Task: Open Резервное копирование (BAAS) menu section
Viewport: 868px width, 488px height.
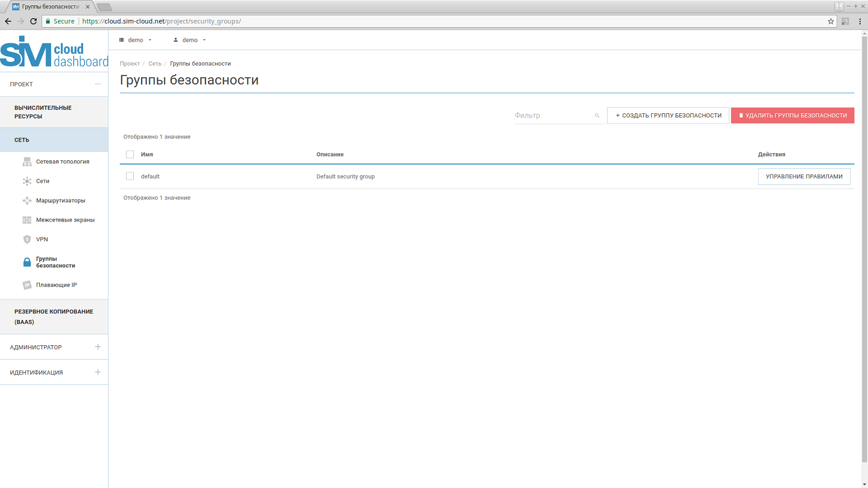Action: 54,316
